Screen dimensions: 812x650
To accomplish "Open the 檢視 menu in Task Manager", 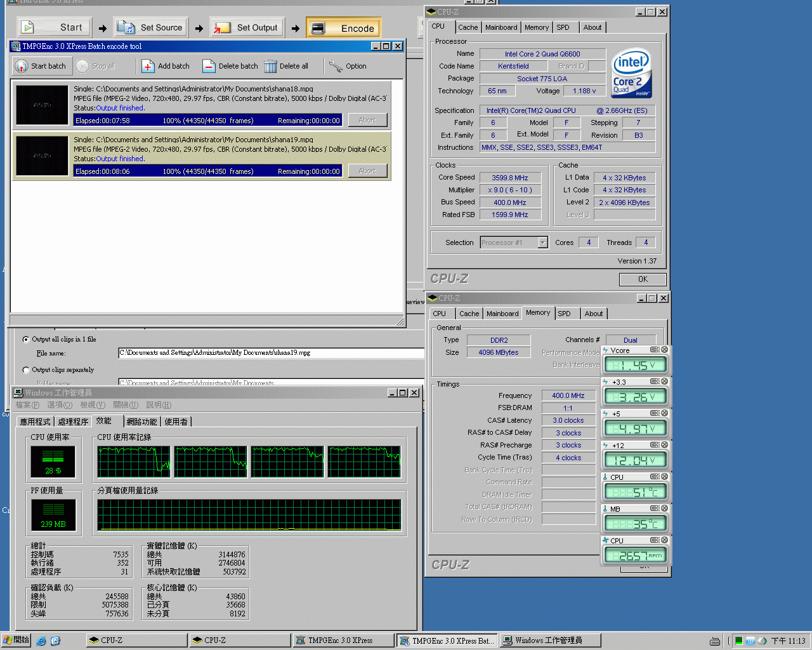I will click(93, 405).
